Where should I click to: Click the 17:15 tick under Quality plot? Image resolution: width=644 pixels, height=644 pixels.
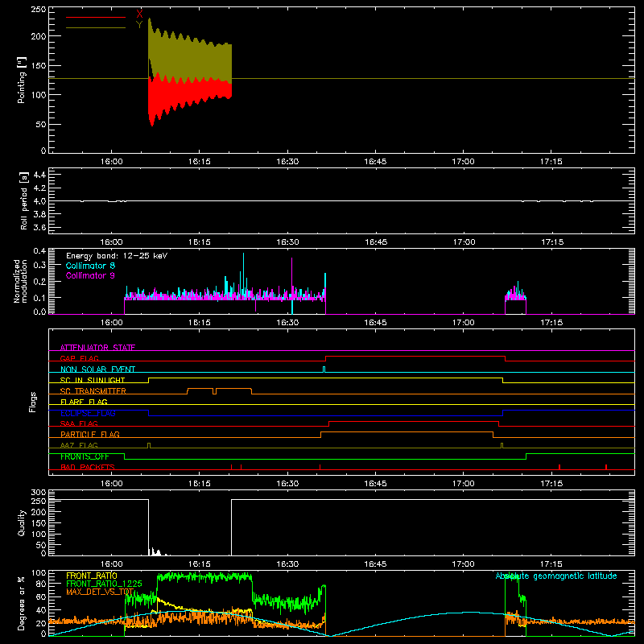[x=551, y=564]
